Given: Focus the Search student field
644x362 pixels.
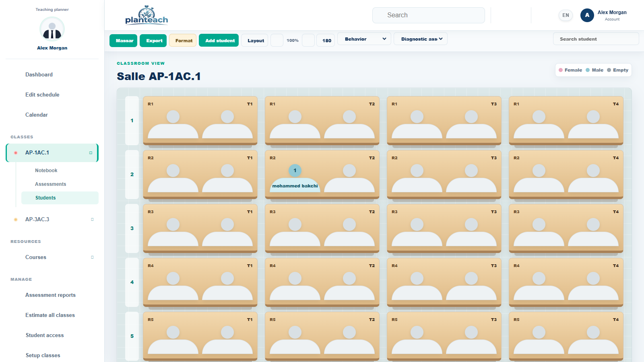Looking at the screenshot, I should pyautogui.click(x=596, y=39).
